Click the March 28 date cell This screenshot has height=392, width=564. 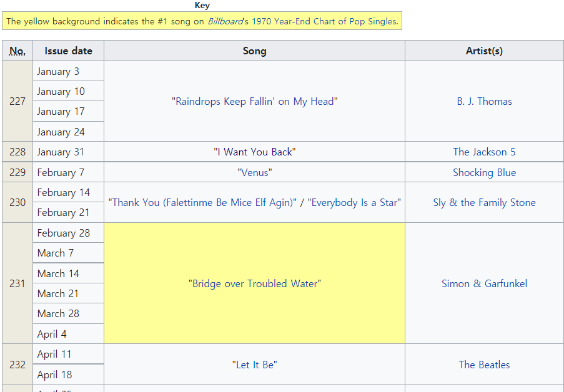(x=68, y=313)
